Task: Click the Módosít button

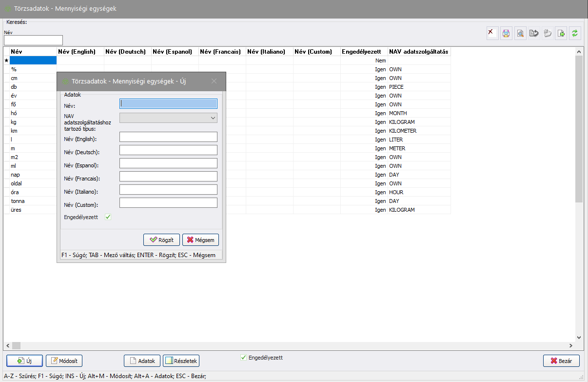Action: point(64,361)
